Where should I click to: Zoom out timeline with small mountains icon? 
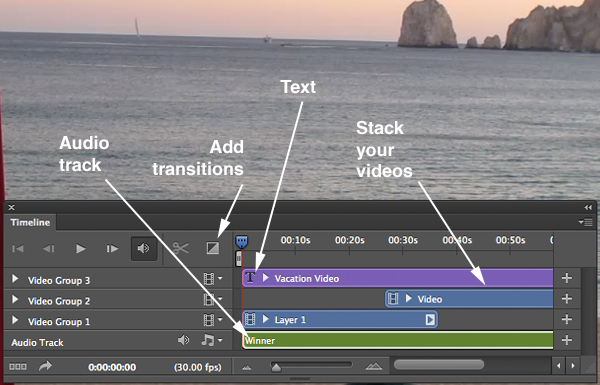click(x=247, y=367)
